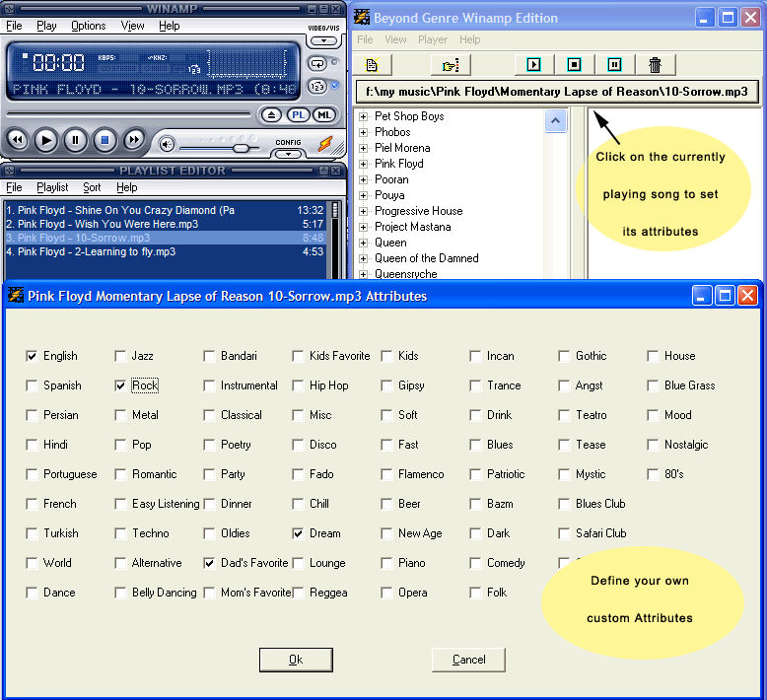The width and height of the screenshot is (767, 700).
Task: Click Beyond Genre new document toolbar icon
Action: pos(372,64)
